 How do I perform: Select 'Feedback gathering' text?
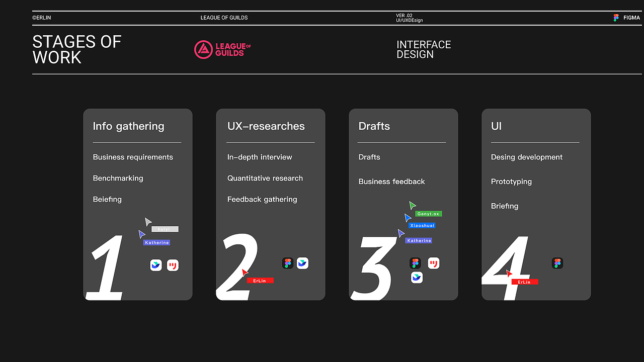click(262, 200)
